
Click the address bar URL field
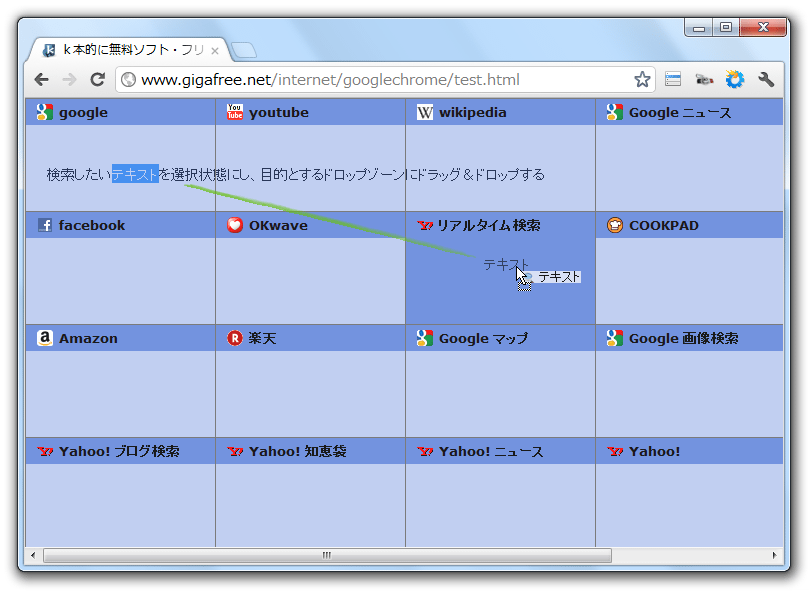[x=383, y=80]
